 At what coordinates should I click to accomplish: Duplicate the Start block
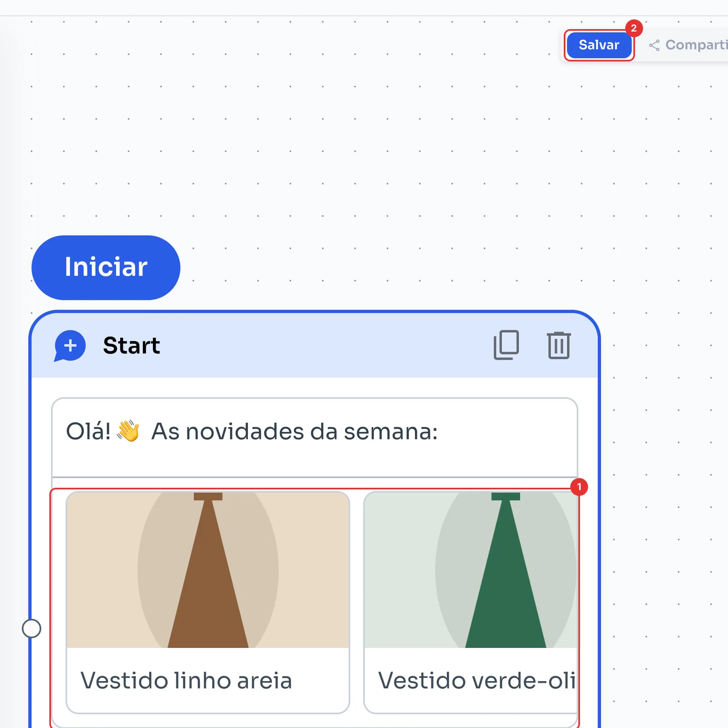click(506, 345)
